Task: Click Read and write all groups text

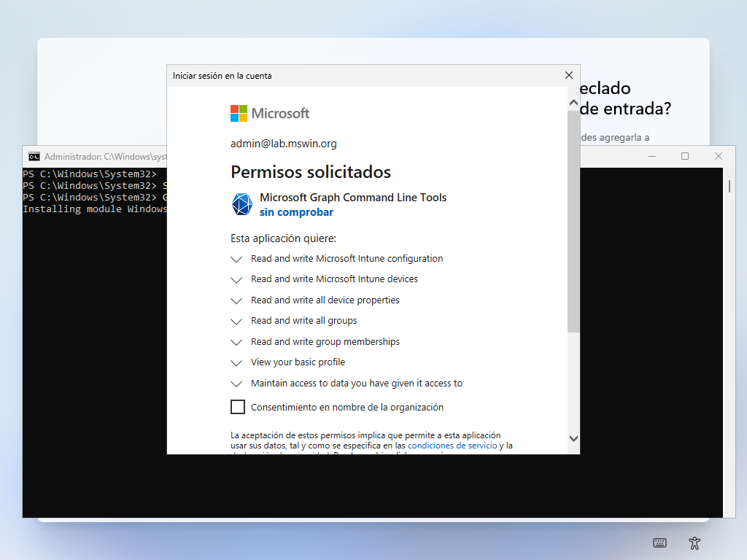Action: [304, 321]
